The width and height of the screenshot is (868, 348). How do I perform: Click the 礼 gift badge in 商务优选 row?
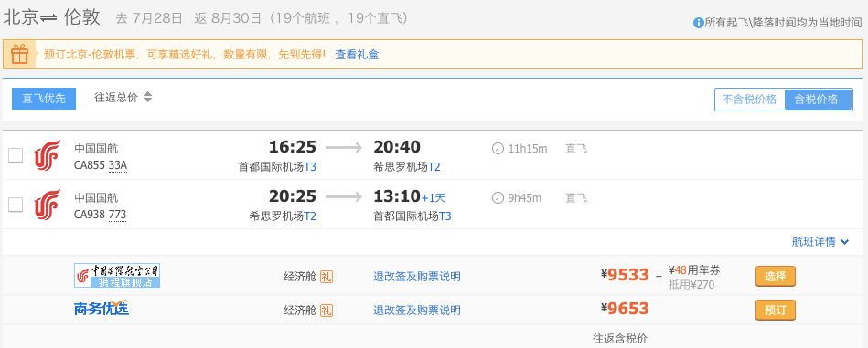tap(327, 310)
